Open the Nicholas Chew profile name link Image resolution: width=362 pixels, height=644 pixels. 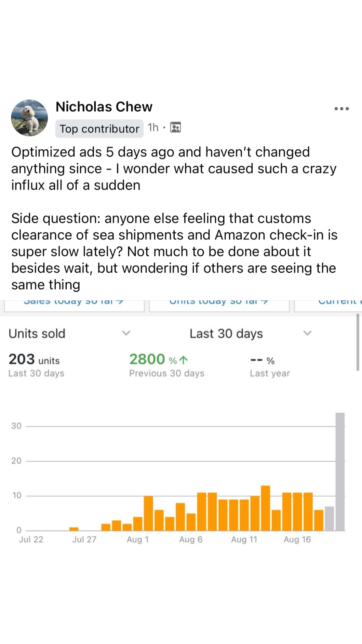pos(104,107)
